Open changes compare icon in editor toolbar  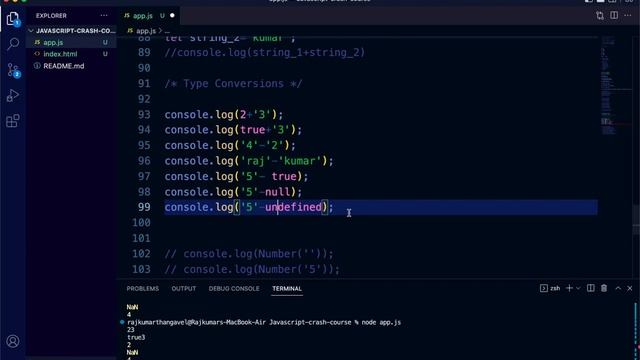(600, 16)
